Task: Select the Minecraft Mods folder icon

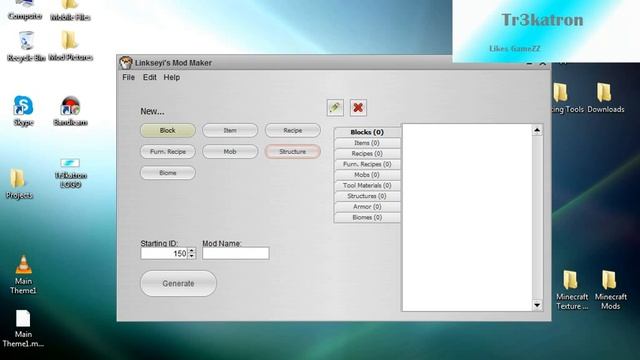Action: coord(611,290)
